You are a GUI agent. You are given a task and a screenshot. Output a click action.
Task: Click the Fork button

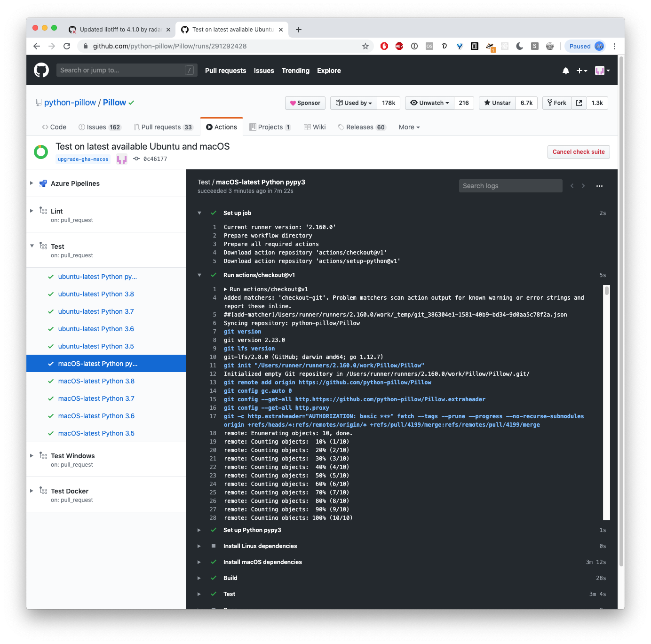[557, 103]
